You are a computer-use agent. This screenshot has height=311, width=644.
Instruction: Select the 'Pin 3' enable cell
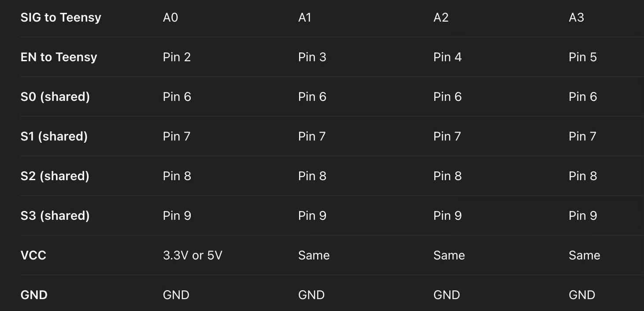click(312, 57)
